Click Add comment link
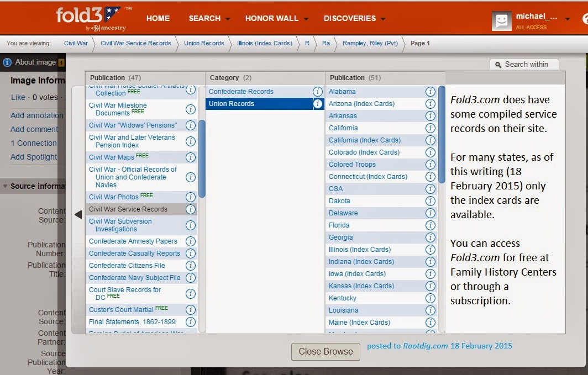Viewport: 588px width, 375px height. (x=34, y=129)
